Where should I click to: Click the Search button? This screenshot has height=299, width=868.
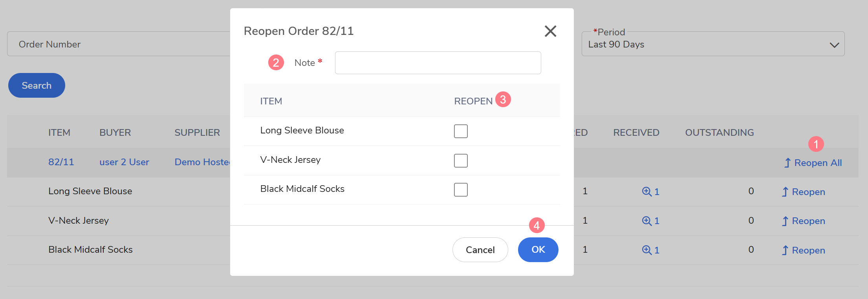pyautogui.click(x=37, y=86)
